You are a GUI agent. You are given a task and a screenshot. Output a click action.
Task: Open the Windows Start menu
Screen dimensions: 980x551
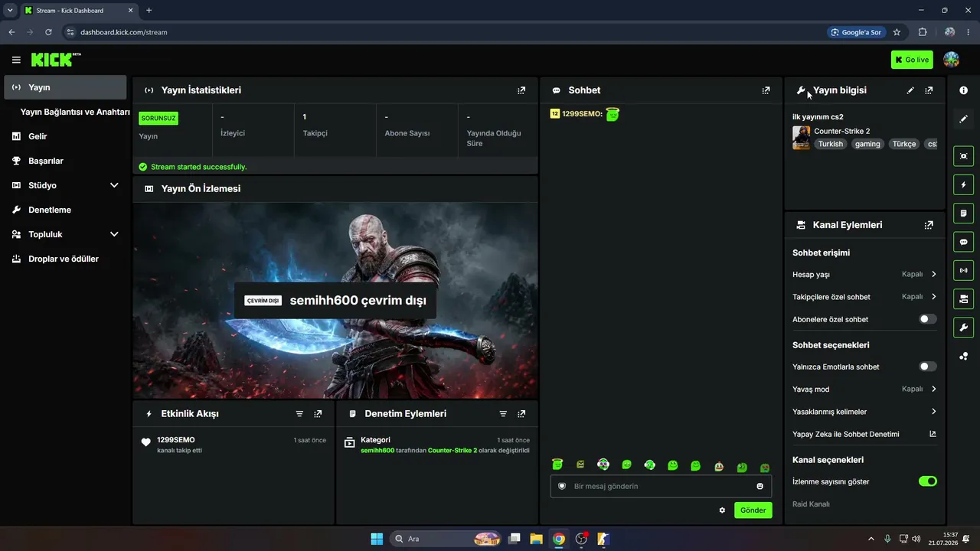[377, 539]
